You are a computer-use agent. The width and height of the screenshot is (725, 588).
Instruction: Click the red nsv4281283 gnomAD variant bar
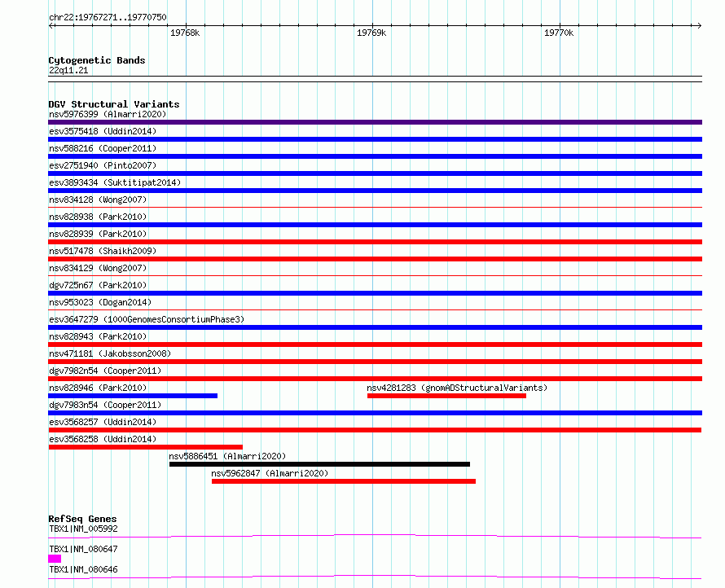tap(446, 396)
